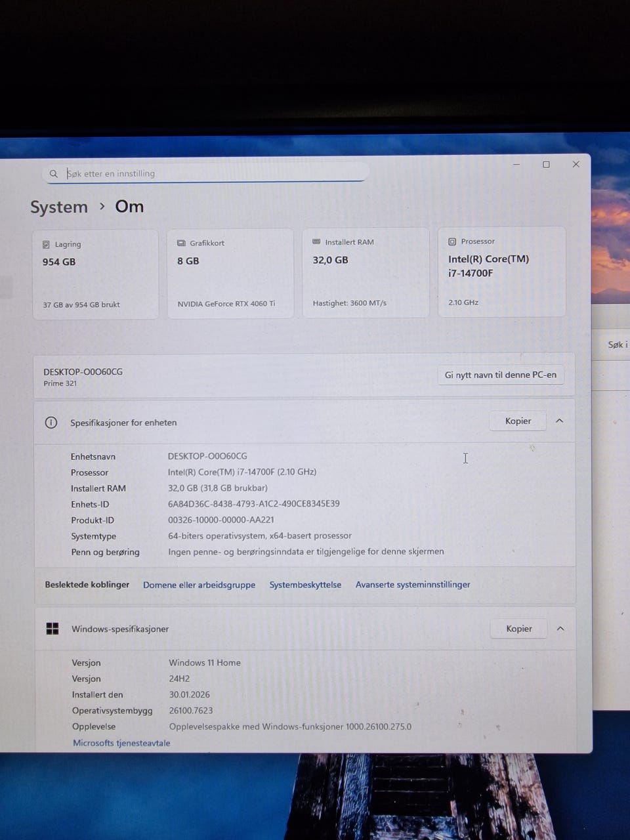The image size is (630, 840).
Task: Minimize the Settings window
Action: click(x=516, y=165)
